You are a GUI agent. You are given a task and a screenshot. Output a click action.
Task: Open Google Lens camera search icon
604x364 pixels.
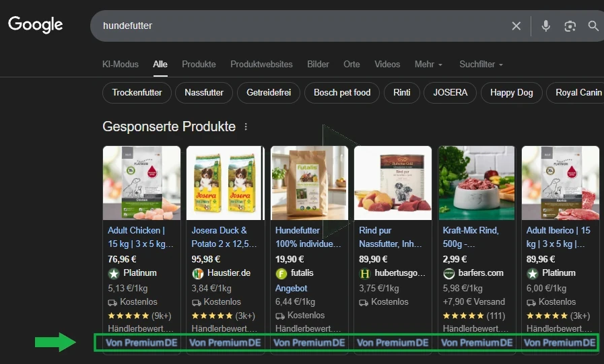(x=570, y=26)
